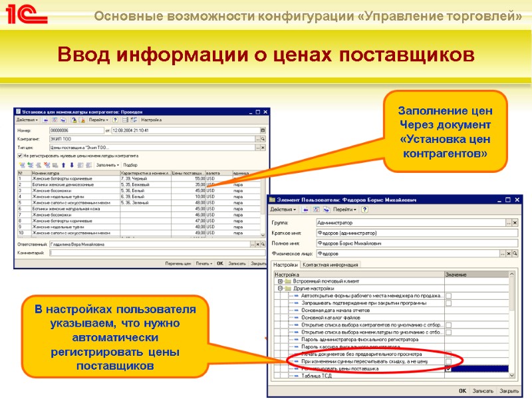The height and width of the screenshot is (399, 532).
Task: Open calendar picker beside the document date field
Action: (263, 132)
